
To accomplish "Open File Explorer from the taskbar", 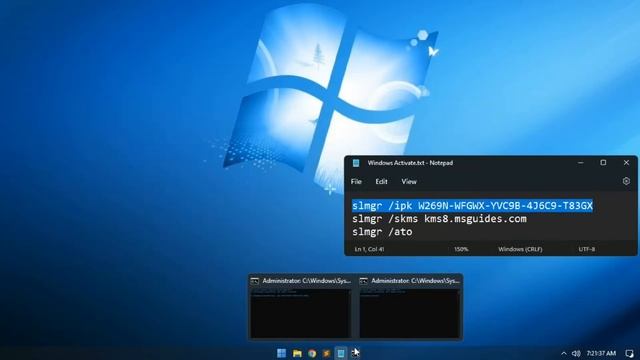I will (297, 353).
